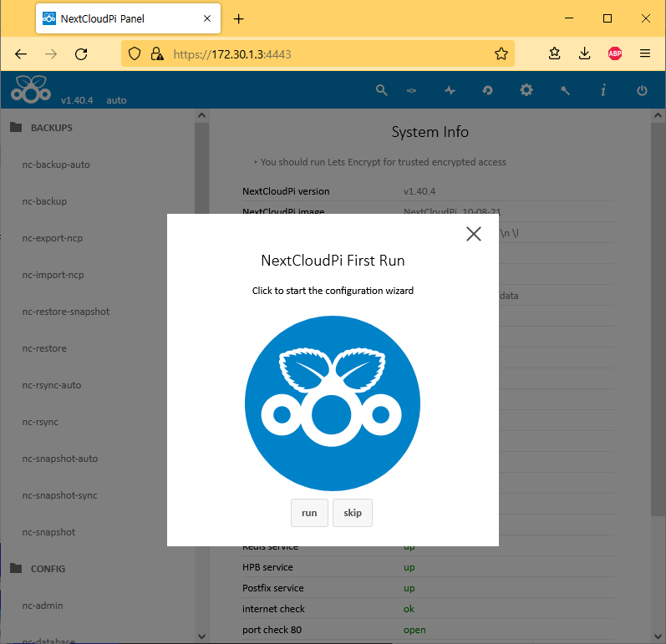Click the 'open' status for port check 80
Viewport: 666px width, 644px height.
414,630
